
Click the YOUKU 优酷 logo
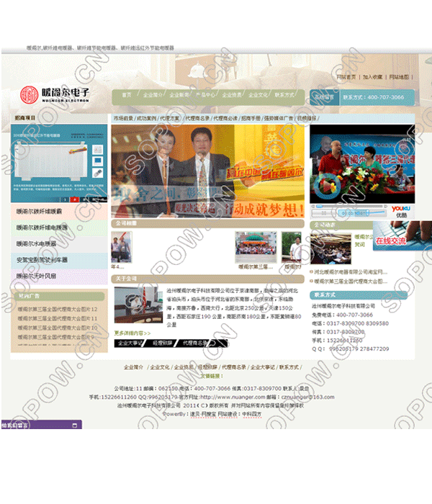[401, 212]
